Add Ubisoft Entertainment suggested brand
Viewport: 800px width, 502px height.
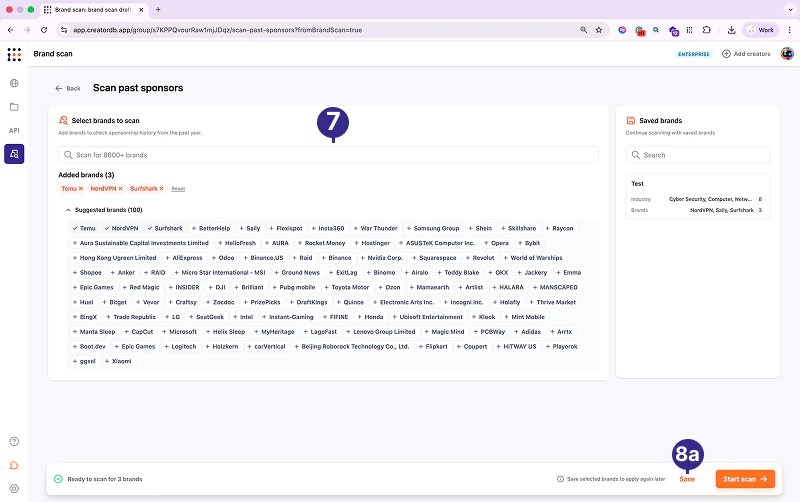[427, 317]
